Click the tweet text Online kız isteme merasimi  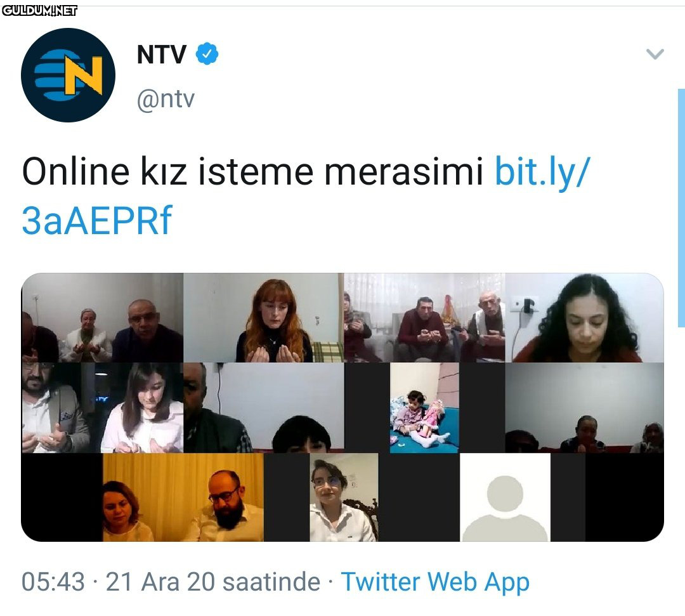coord(252,171)
